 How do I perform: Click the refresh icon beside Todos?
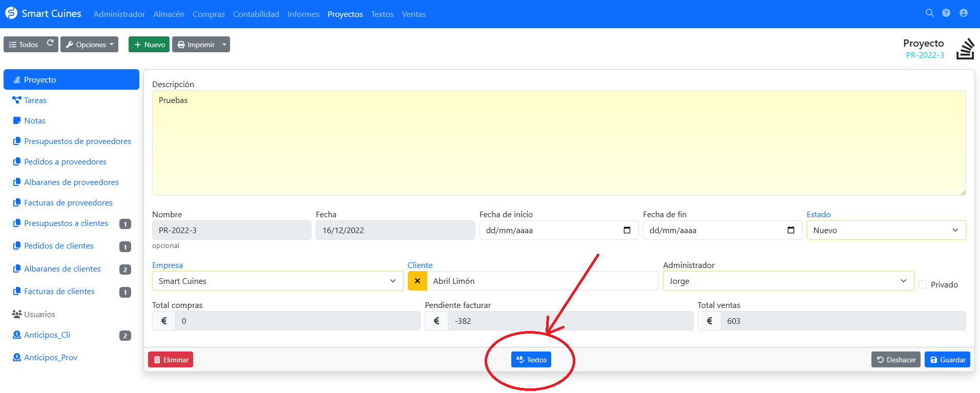[50, 44]
